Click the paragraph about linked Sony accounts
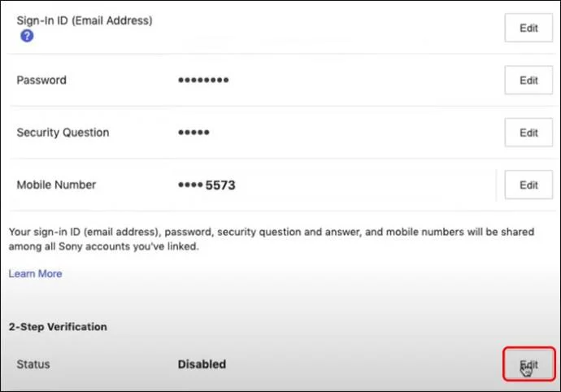Image resolution: width=561 pixels, height=392 pixels. 272,239
